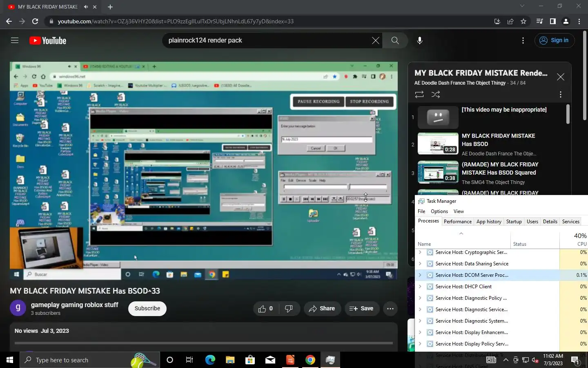This screenshot has width=588, height=368.
Task: Expand Service Host: Cryptographic Services
Action: 420,252
